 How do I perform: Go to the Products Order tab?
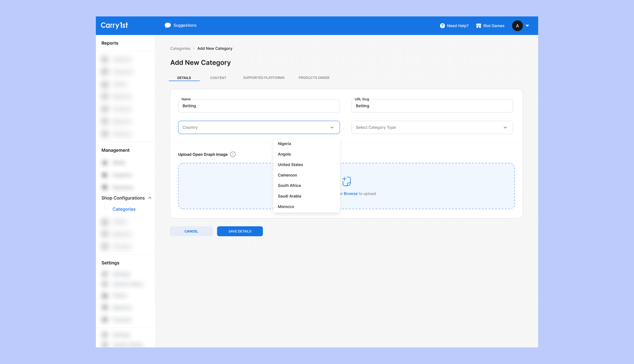point(314,78)
